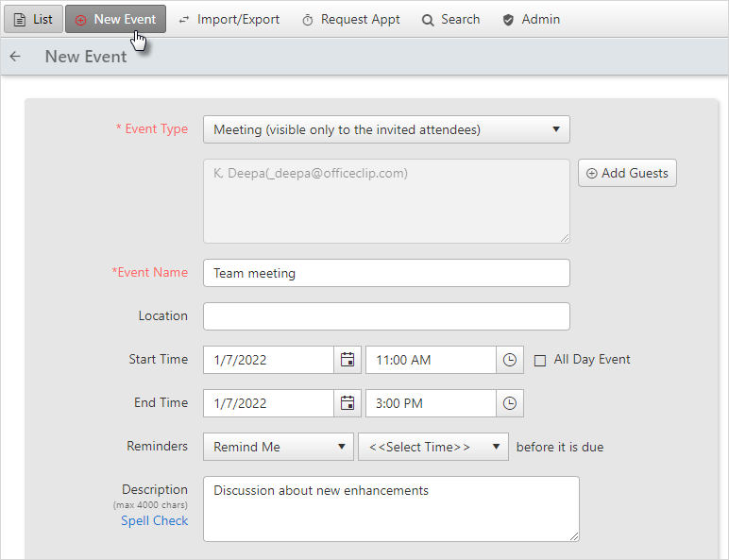Enable the All Day Event checkbox

pos(540,361)
